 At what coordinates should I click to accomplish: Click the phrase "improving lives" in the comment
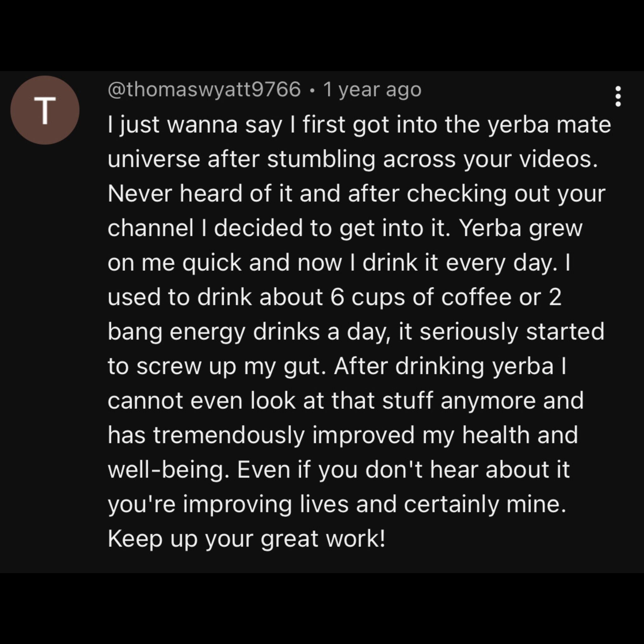[265, 504]
